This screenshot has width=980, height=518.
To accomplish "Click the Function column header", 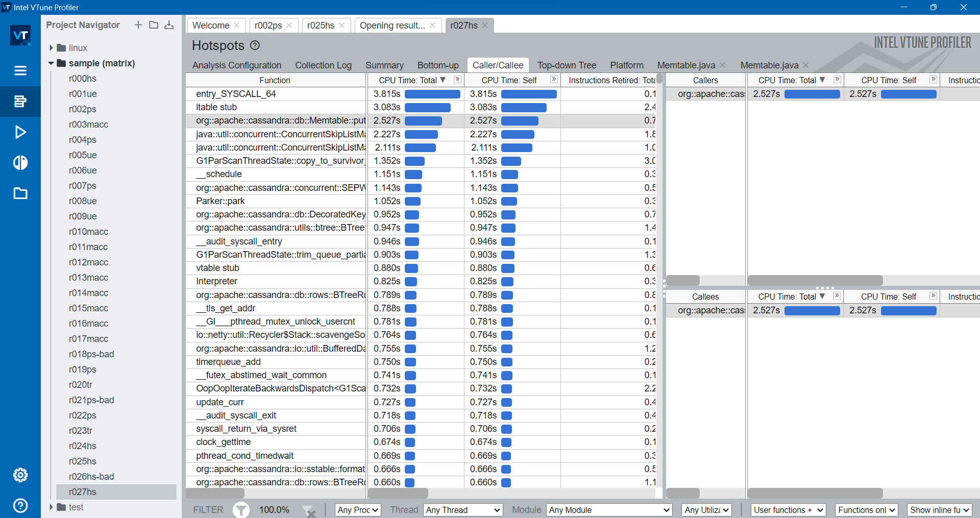I will pos(275,80).
